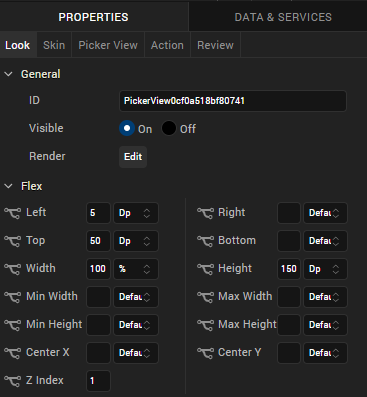Click the Render Edit button
Image resolution: width=367 pixels, height=397 pixels.
pyautogui.click(x=133, y=157)
